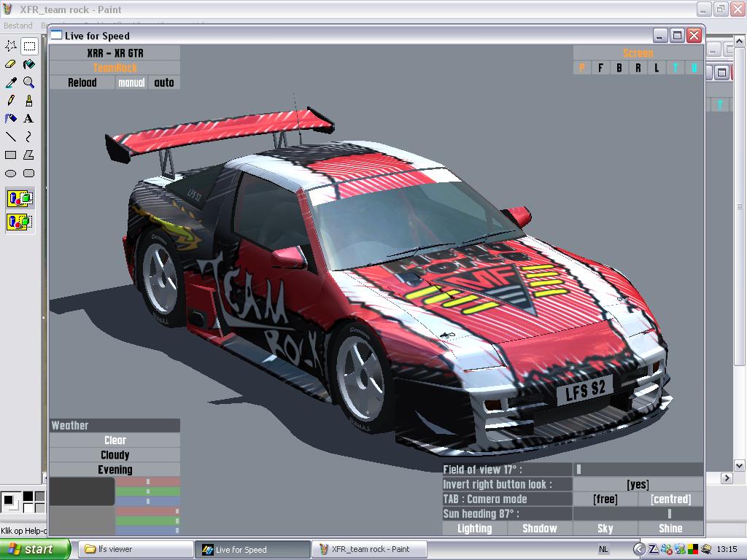747x560 pixels.
Task: Select the Magnifier tool in Paint
Action: pyautogui.click(x=29, y=82)
